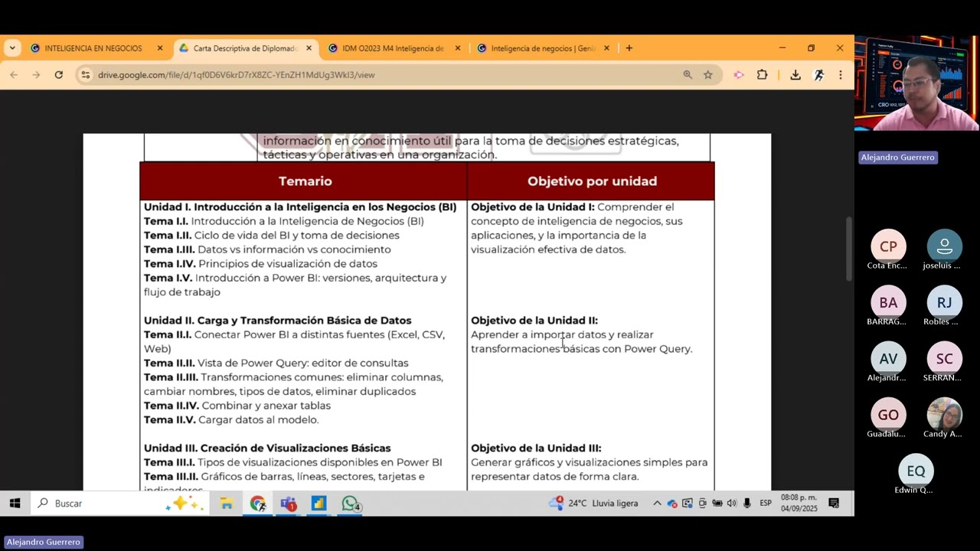
Task: Click Tema I.IV. Principios de visualización
Action: pos(260,264)
